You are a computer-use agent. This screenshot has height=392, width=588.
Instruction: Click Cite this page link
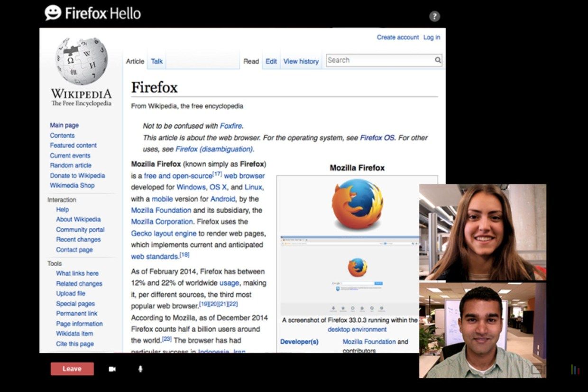75,344
